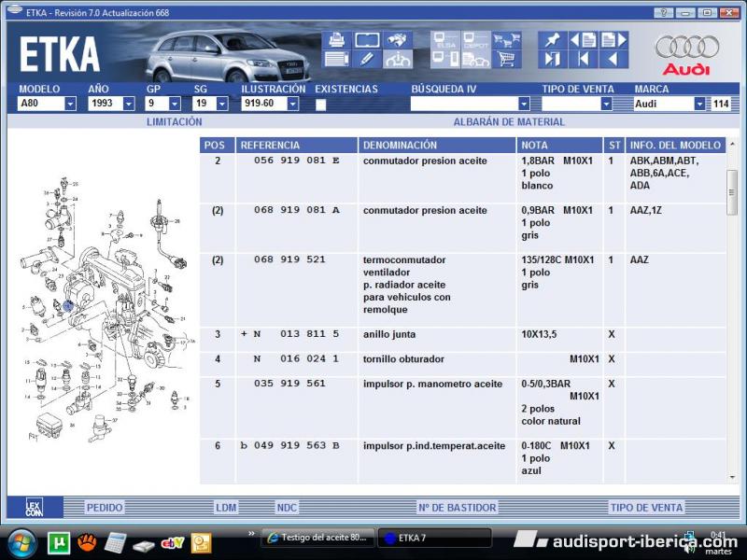Open the vehicle information icon
The image size is (747, 560).
point(397,59)
